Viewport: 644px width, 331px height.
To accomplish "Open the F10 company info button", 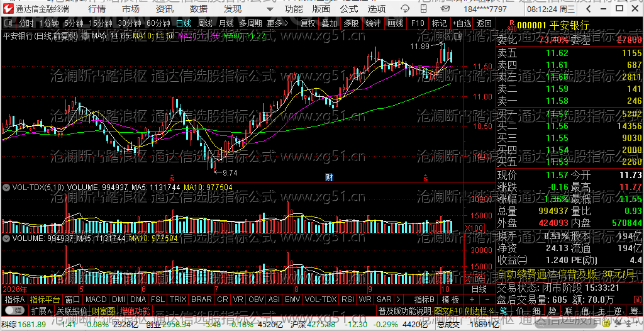I will tap(418, 23).
